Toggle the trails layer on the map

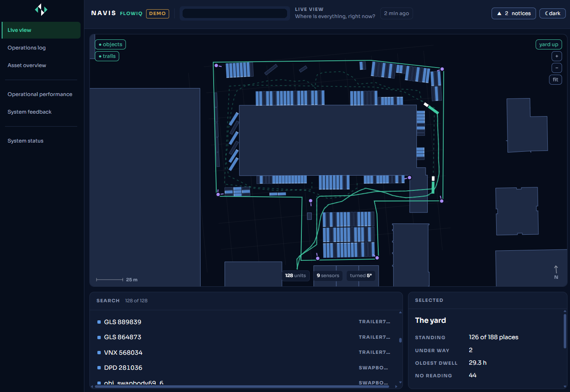[x=107, y=56]
